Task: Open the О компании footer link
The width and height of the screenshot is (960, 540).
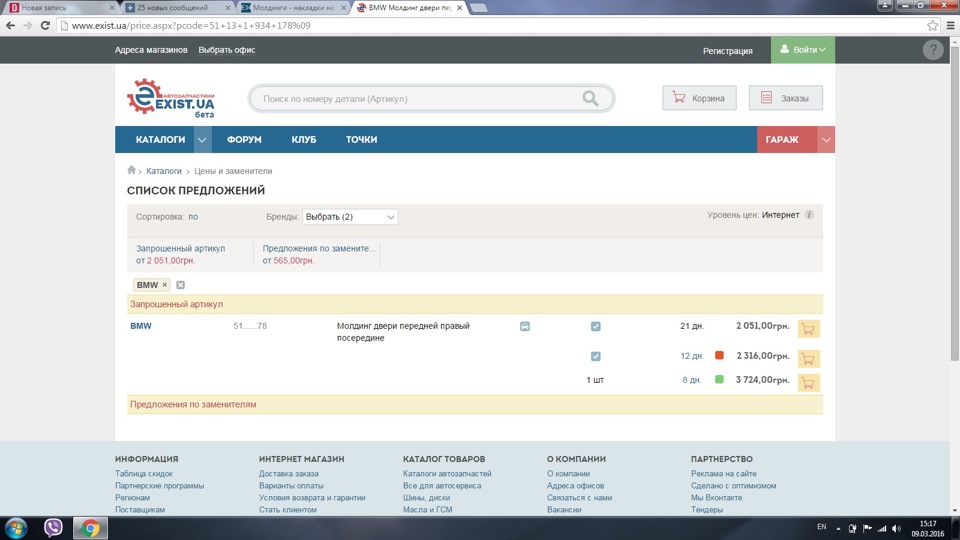Action: point(568,473)
